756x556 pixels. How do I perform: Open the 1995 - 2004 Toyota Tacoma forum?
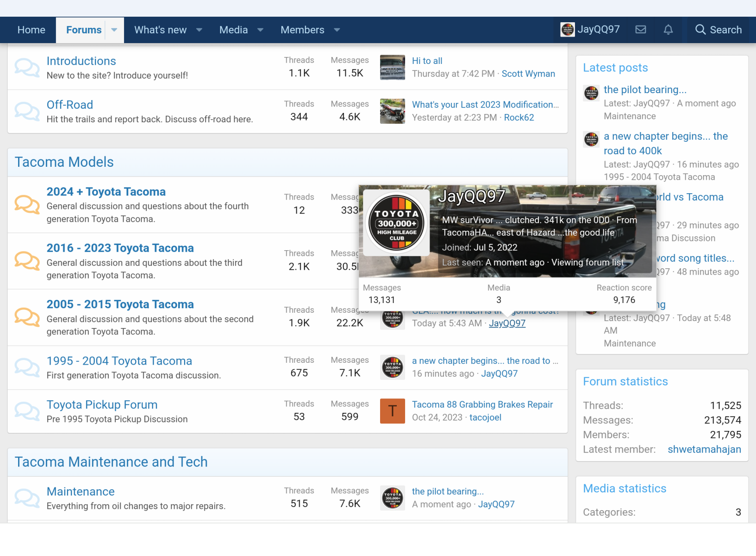(x=119, y=361)
